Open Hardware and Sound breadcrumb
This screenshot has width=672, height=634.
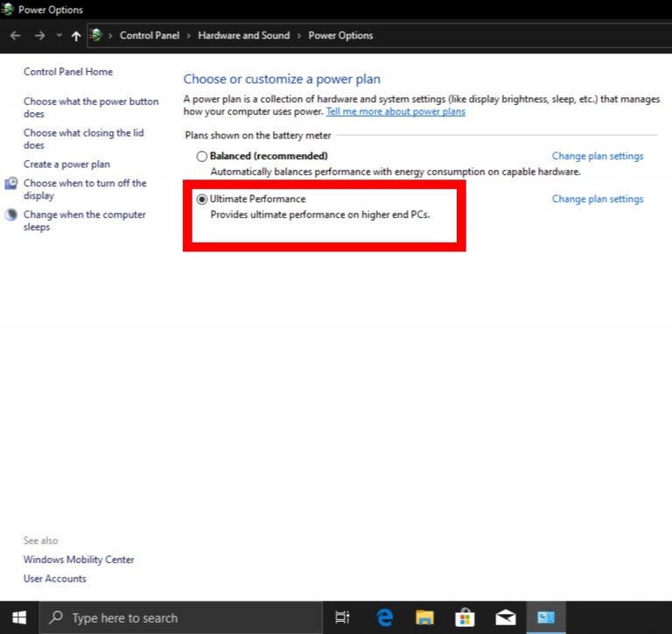pos(244,36)
